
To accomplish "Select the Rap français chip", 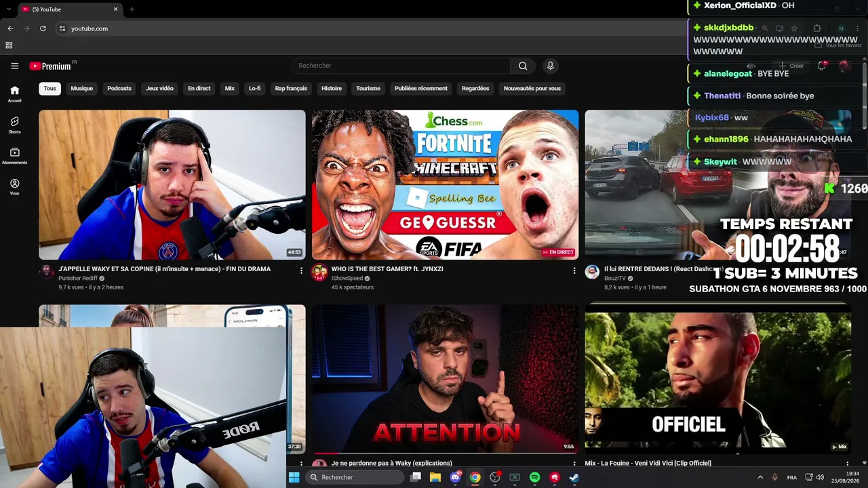I will (x=291, y=88).
